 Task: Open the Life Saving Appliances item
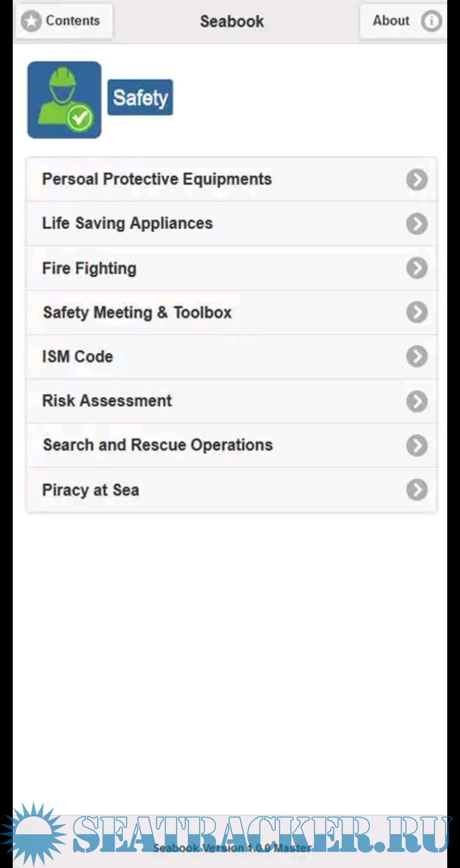click(x=128, y=223)
